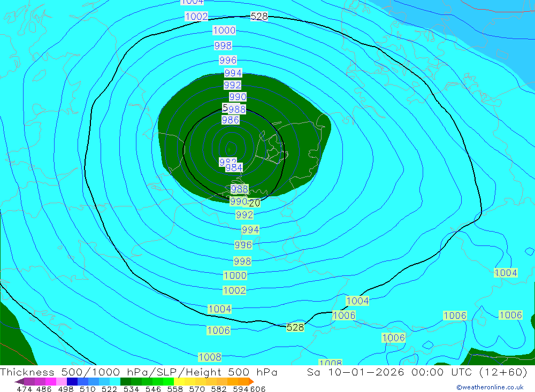Click the map title 'Thickness 500/1000 hPa/SLP/Height 500 hPa'
The image size is (535, 392).
[x=139, y=372]
